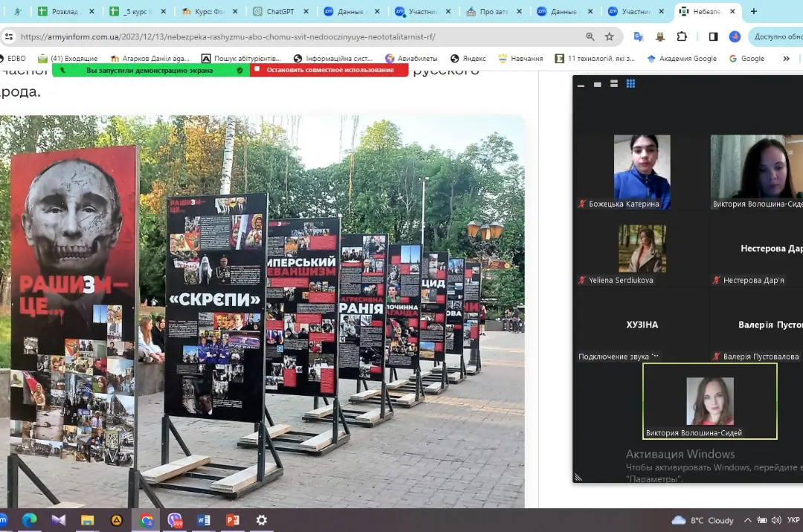Open the Chrome extensions puzzle icon
Screen dimensions: 803x532
click(x=682, y=36)
